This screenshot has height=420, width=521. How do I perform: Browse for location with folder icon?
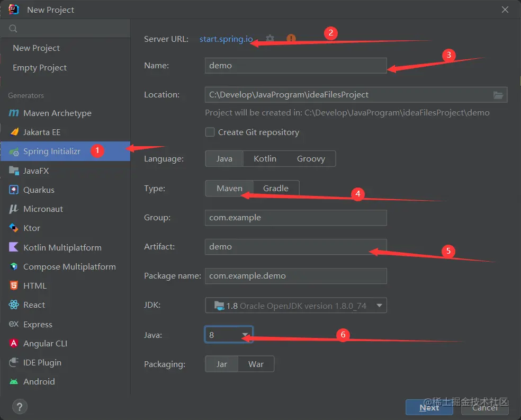(x=498, y=95)
